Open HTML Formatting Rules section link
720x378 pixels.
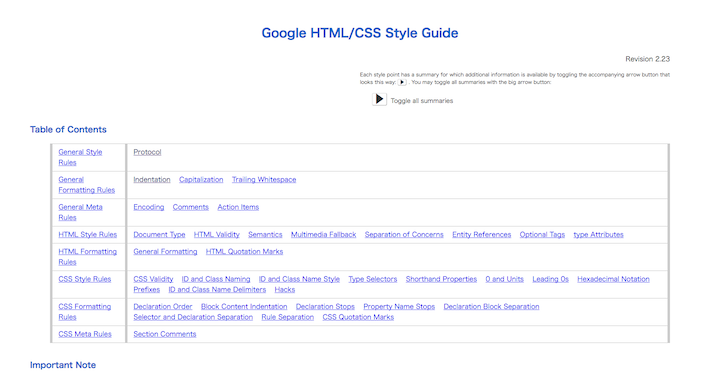click(88, 257)
